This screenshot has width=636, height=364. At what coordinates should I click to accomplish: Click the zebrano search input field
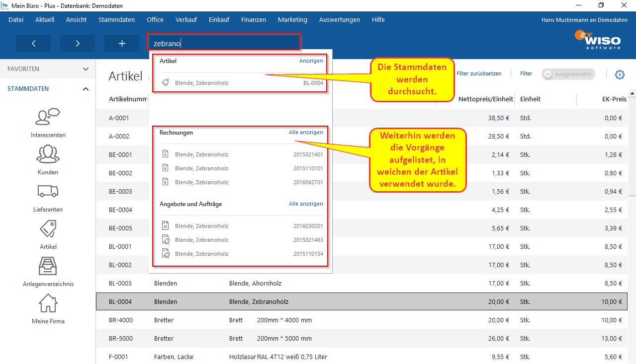[x=224, y=43]
